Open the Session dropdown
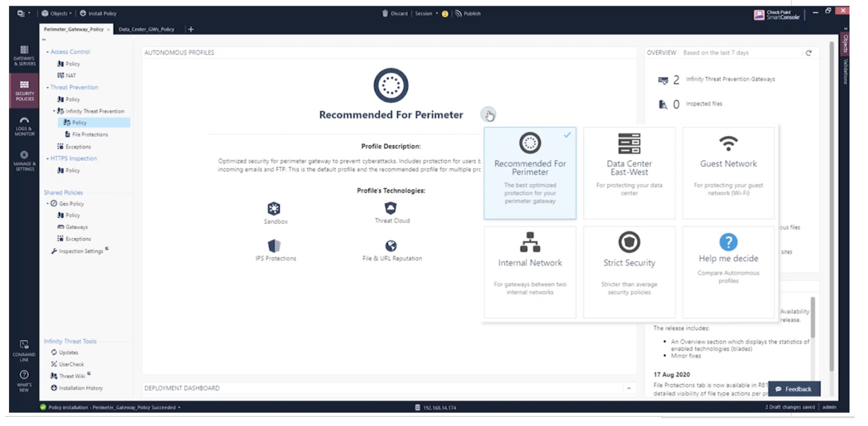This screenshot has height=426, width=868. 426,13
